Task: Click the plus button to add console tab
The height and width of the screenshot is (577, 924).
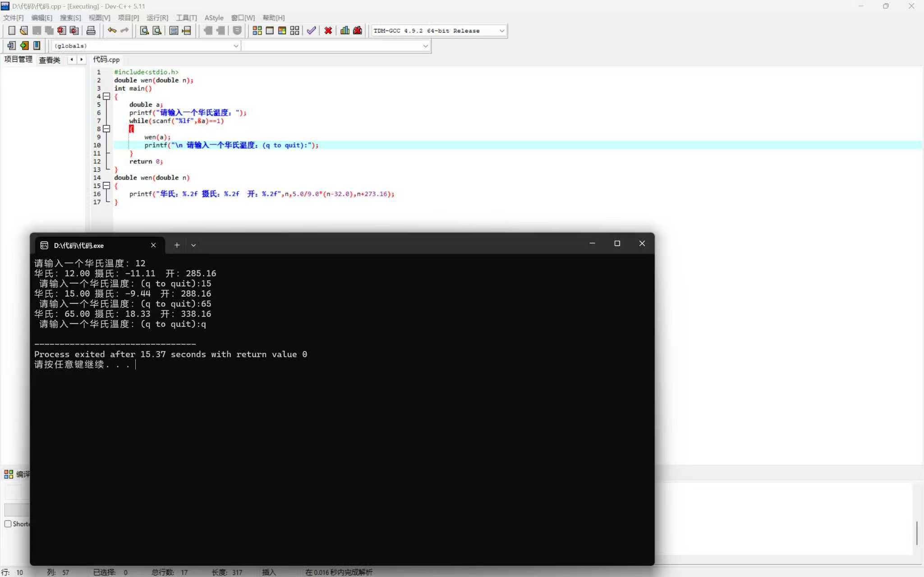Action: point(177,245)
